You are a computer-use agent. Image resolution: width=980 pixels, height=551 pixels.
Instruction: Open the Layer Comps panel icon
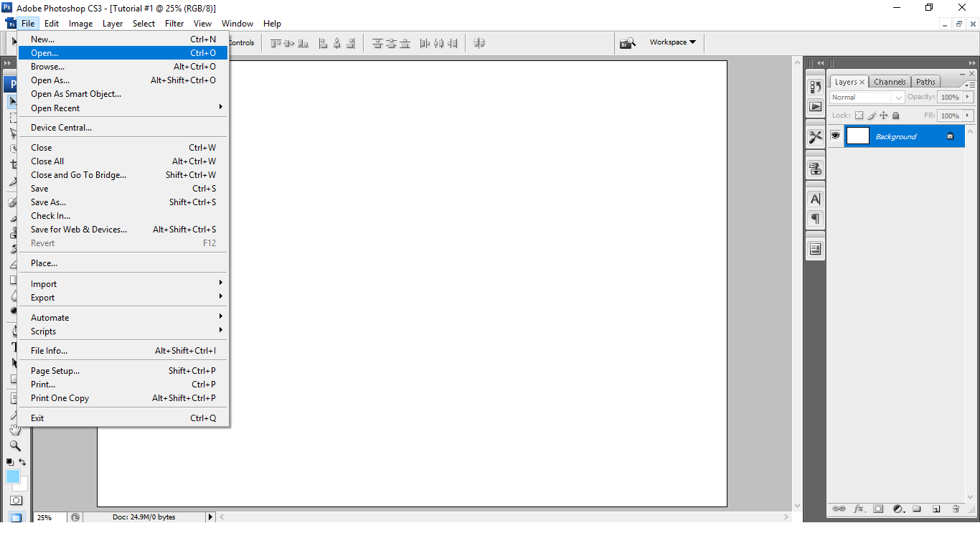click(x=815, y=249)
